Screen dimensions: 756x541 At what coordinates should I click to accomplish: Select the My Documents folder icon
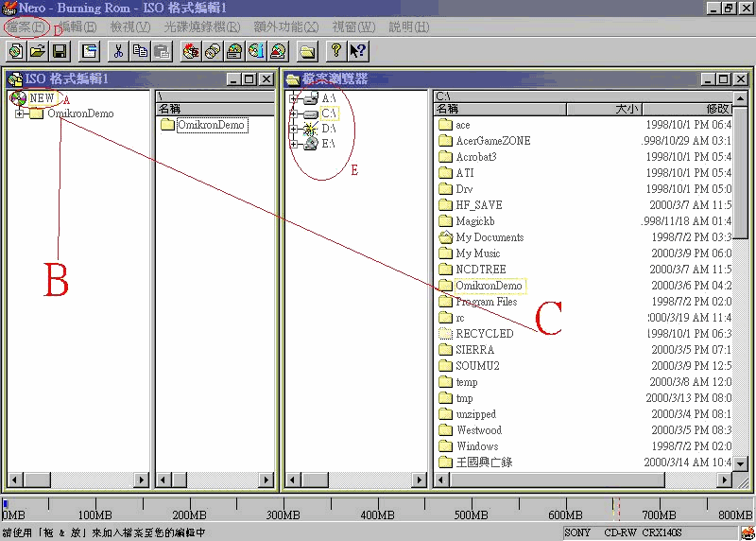click(445, 237)
